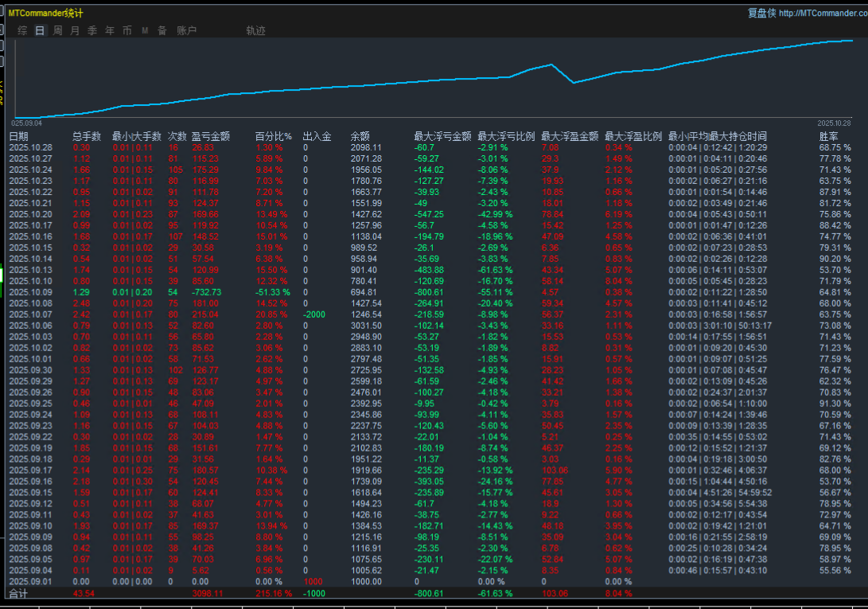Image resolution: width=868 pixels, height=609 pixels.
Task: Open the 轨迹 trajectory view
Action: point(255,31)
